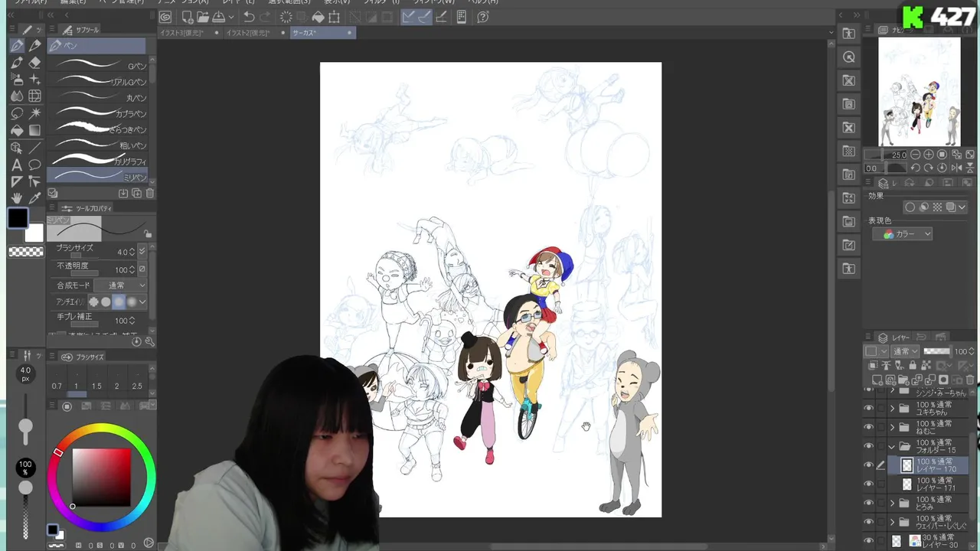Screen dimensions: 980x551
Task: Expand the とろみ layer folder
Action: [x=892, y=503]
